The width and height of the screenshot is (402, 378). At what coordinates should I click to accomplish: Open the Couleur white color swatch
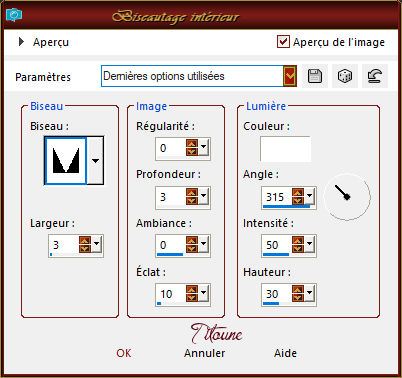286,149
